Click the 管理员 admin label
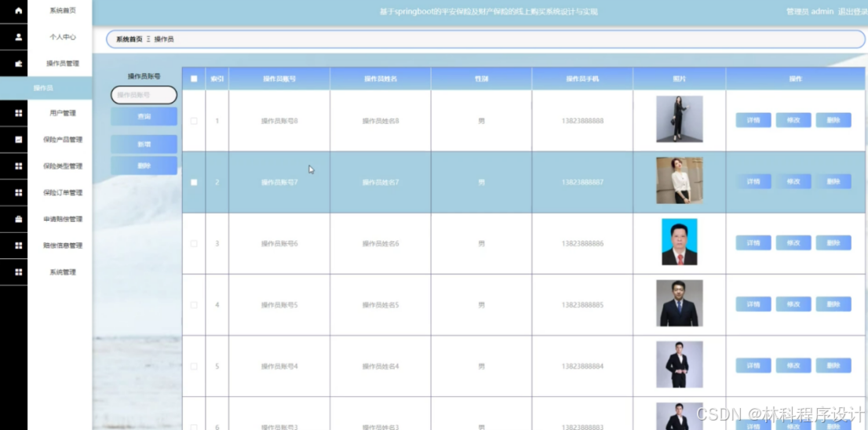Viewport: 868px width, 430px height. [x=810, y=12]
